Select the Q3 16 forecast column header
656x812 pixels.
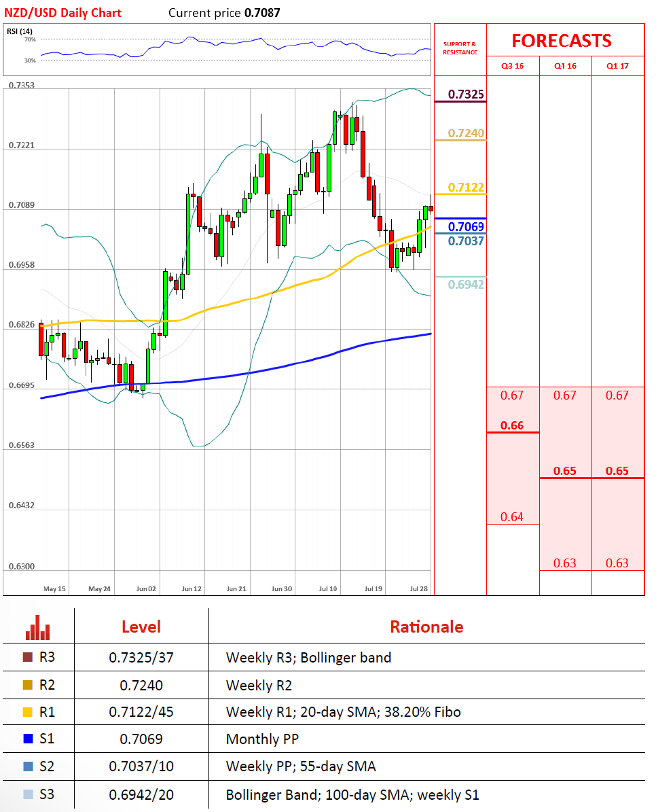[x=512, y=66]
